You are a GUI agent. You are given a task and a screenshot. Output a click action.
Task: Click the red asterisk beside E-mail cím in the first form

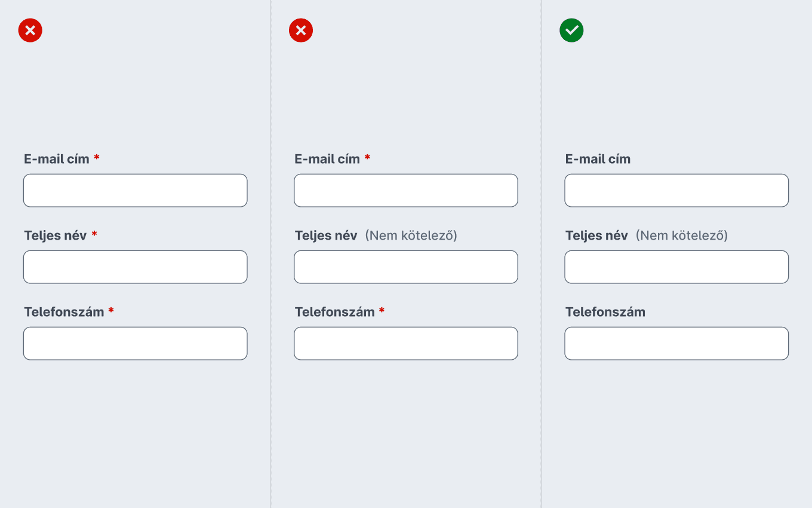point(97,157)
